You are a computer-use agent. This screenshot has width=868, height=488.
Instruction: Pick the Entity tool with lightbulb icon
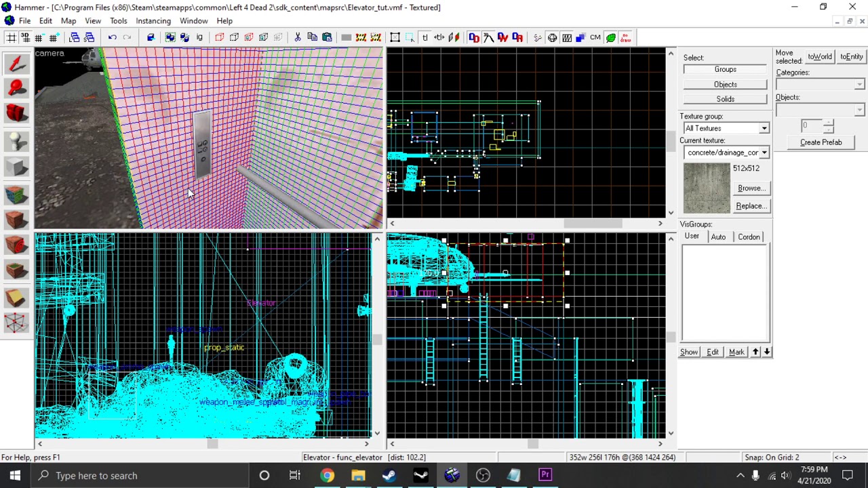point(17,141)
